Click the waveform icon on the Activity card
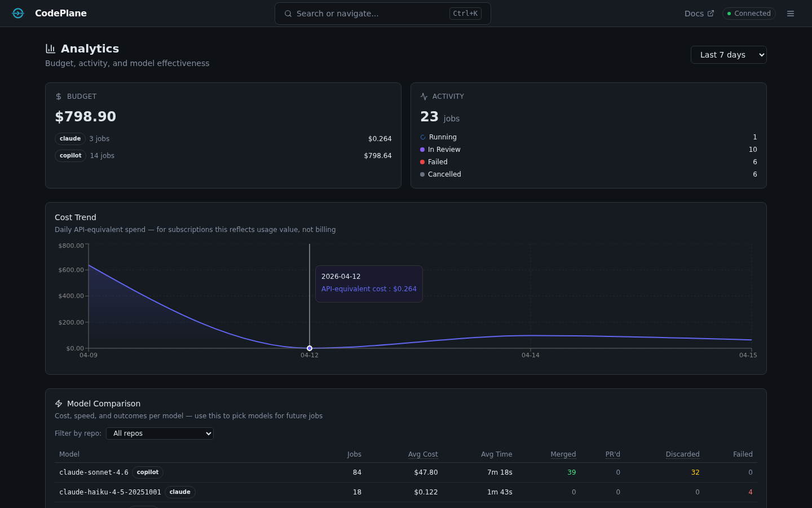812x508 pixels. point(423,96)
